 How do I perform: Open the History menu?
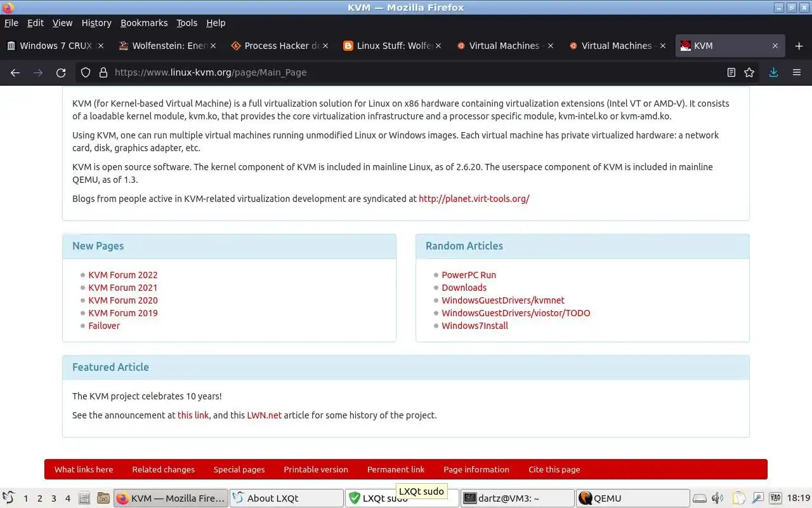[96, 23]
